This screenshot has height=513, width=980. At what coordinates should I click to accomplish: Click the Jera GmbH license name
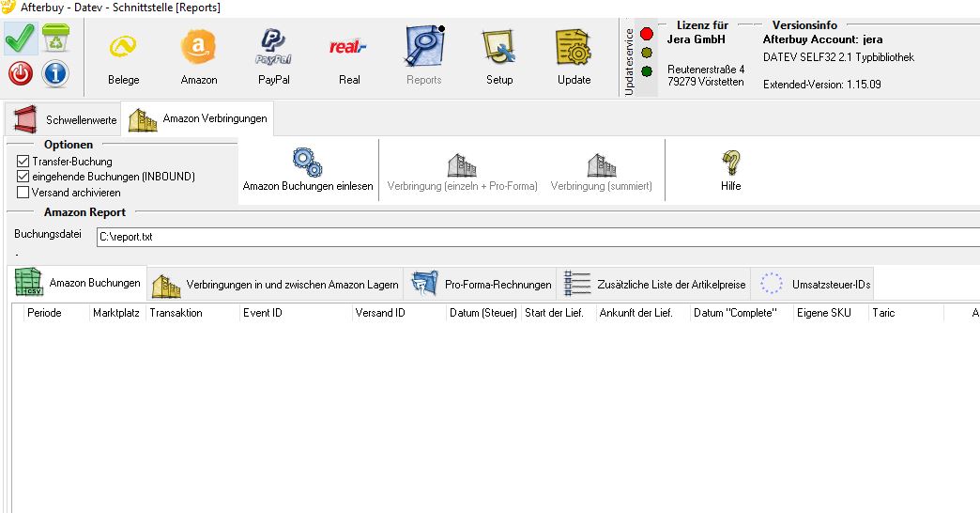point(697,39)
